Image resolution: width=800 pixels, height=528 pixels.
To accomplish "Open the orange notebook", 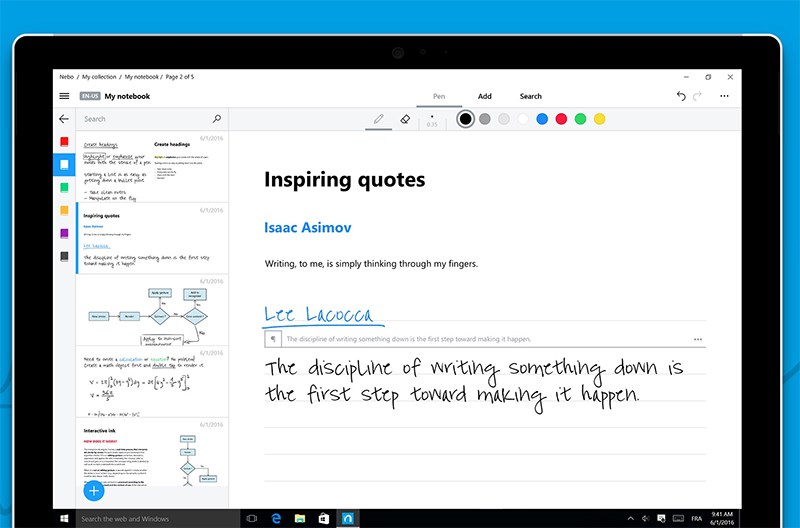I will click(64, 210).
